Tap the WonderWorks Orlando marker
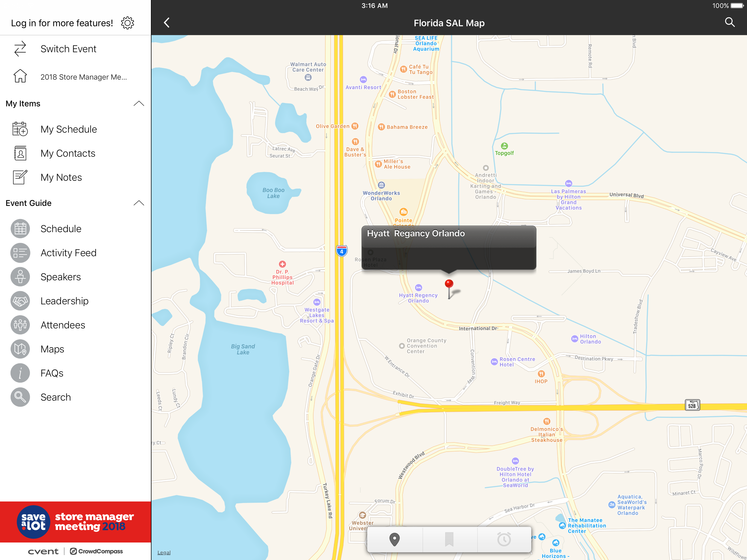747x560 pixels. [x=381, y=185]
